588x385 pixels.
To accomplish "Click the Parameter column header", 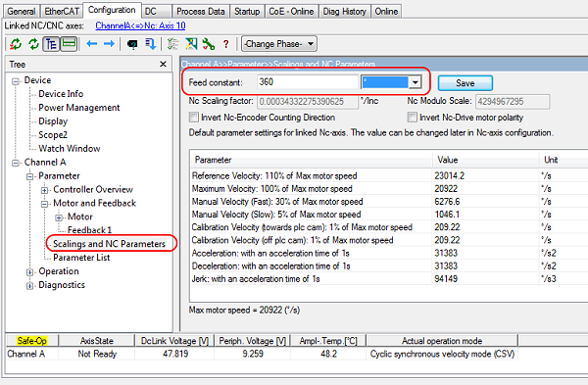I will 311,160.
